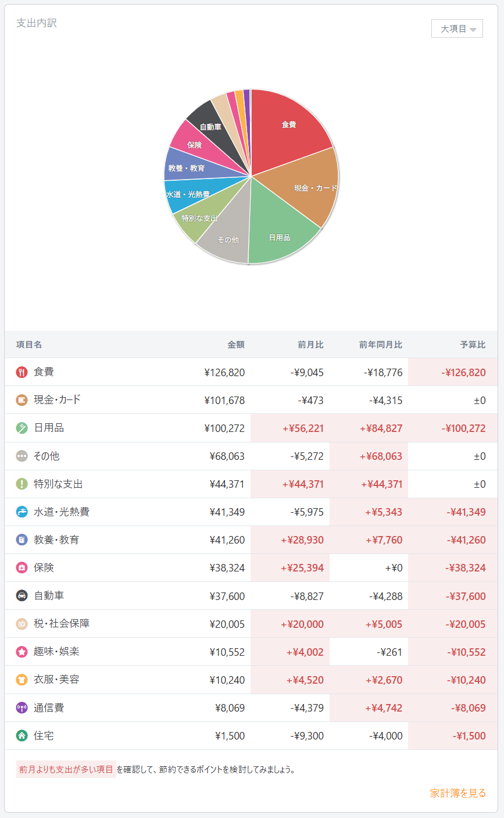Click the 税・社会保障 row label
This screenshot has height=818, width=504.
pyautogui.click(x=62, y=624)
